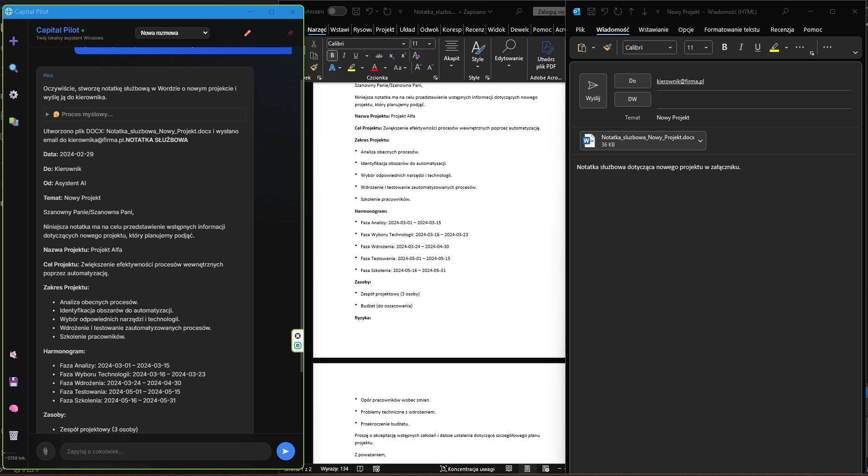Viewport: 868px width, 476px height.
Task: Click the DW recipients button
Action: 632,99
